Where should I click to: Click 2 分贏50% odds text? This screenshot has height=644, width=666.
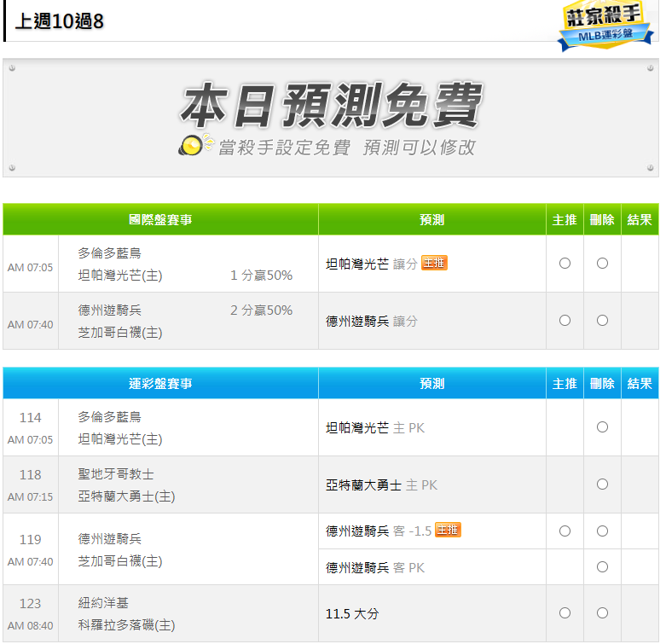(261, 310)
